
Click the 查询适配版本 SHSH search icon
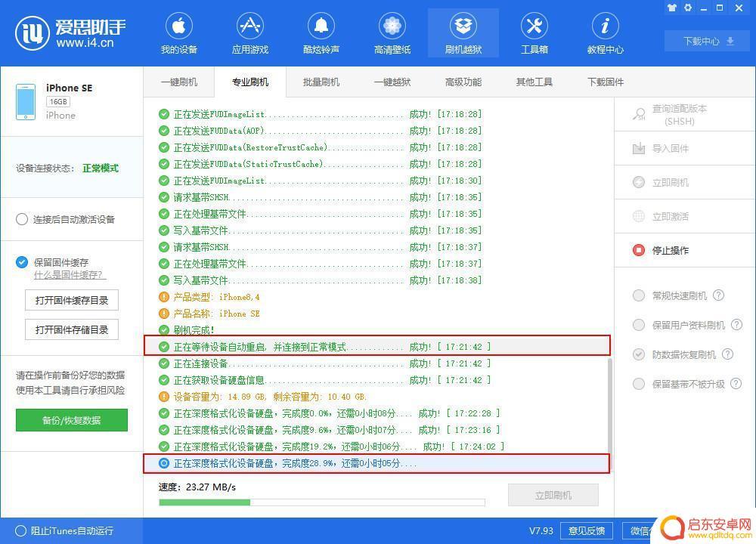click(640, 114)
